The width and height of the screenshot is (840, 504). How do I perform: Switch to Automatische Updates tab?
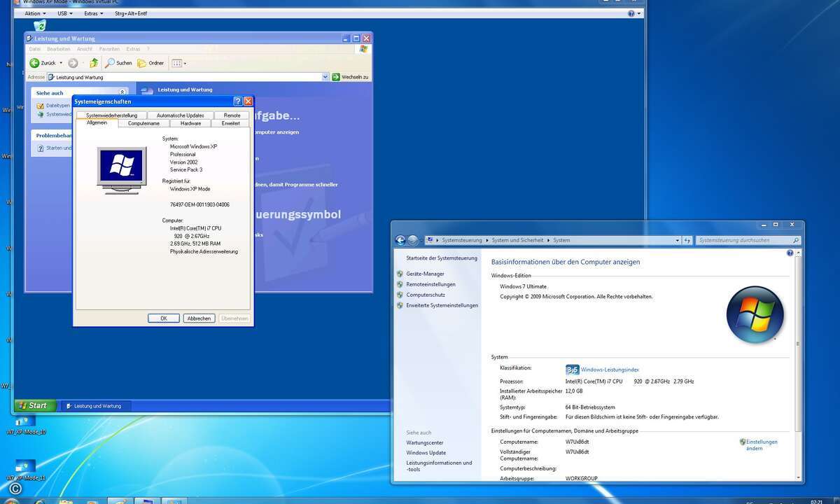click(x=181, y=115)
